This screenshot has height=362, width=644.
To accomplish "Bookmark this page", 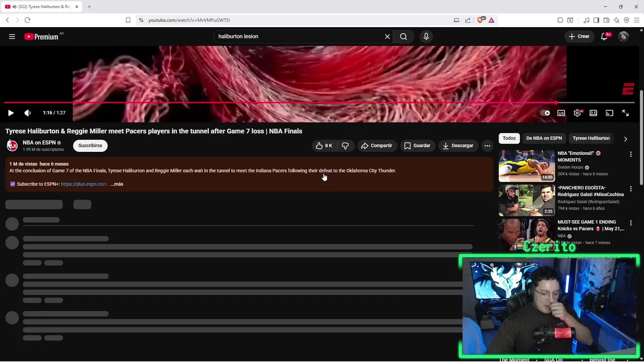I will coord(128,20).
